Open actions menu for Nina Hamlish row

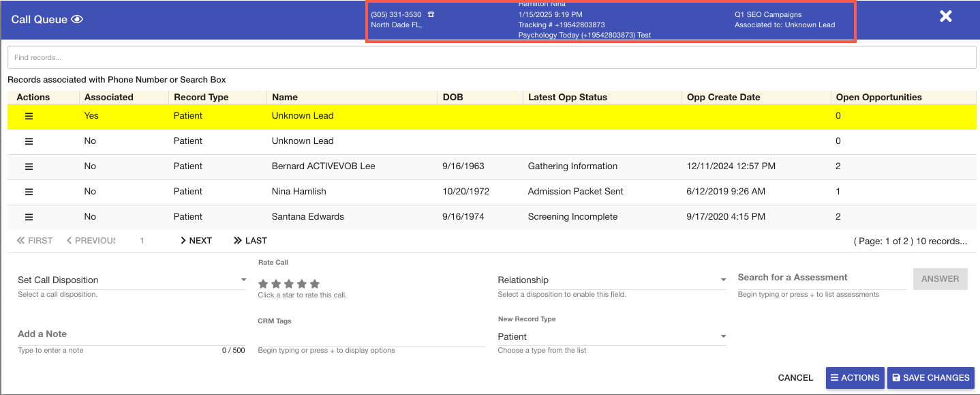(x=29, y=192)
